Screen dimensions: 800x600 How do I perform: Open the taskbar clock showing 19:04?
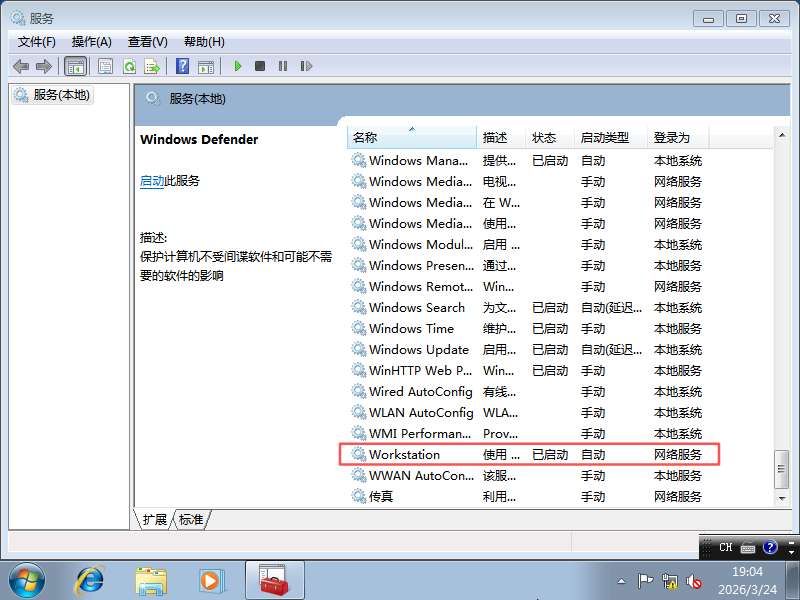coord(747,581)
